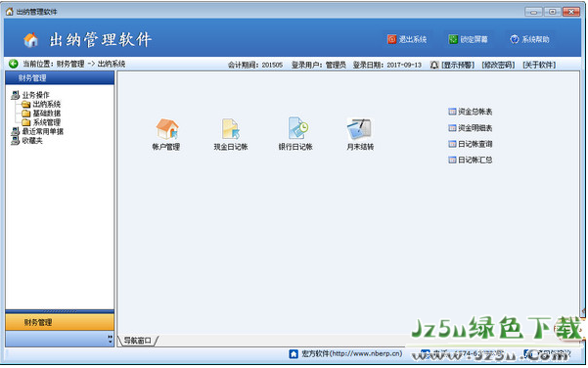Image resolution: width=588 pixels, height=368 pixels.
Task: Click the orange 财务管理 panel bar
Action: click(60, 322)
